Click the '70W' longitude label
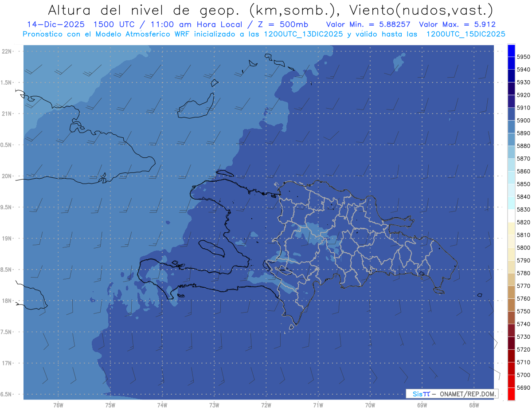The height and width of the screenshot is (411, 532). click(370, 405)
